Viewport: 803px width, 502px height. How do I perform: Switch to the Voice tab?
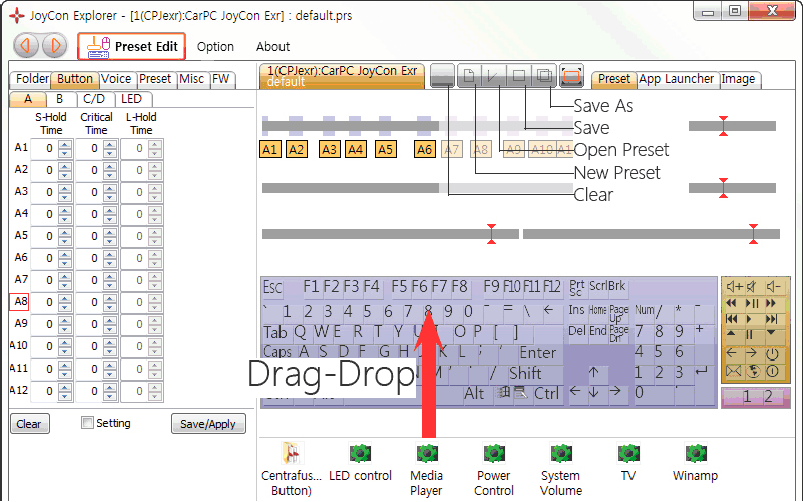(x=116, y=79)
